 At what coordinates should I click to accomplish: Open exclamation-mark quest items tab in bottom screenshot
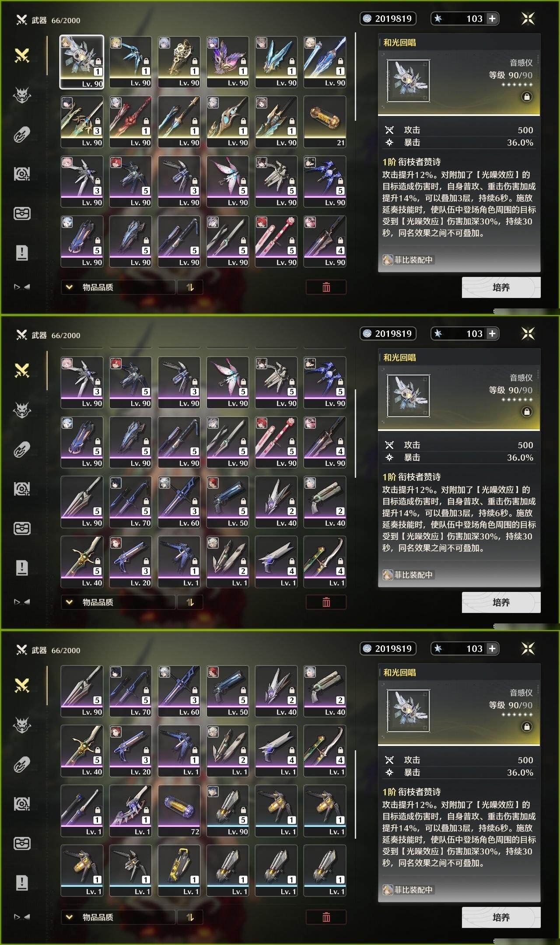[22, 882]
